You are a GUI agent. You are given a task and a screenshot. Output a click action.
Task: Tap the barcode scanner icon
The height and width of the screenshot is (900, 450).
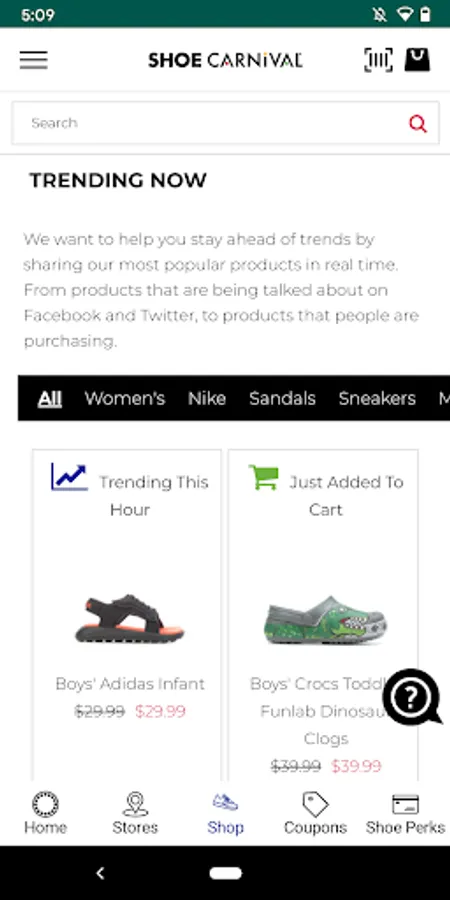[378, 60]
